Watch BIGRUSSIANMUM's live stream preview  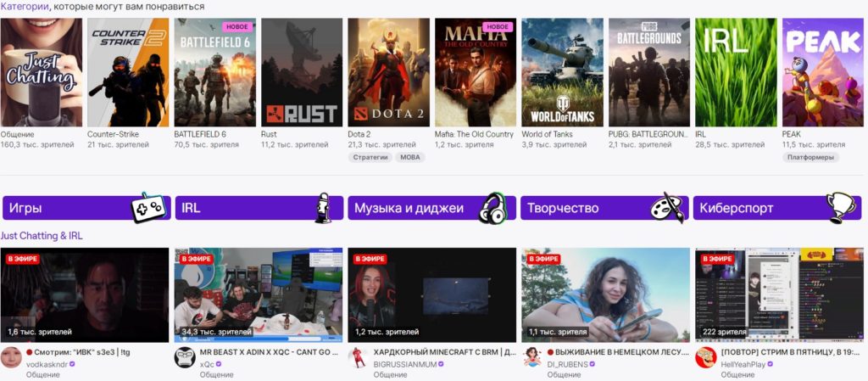pyautogui.click(x=432, y=294)
